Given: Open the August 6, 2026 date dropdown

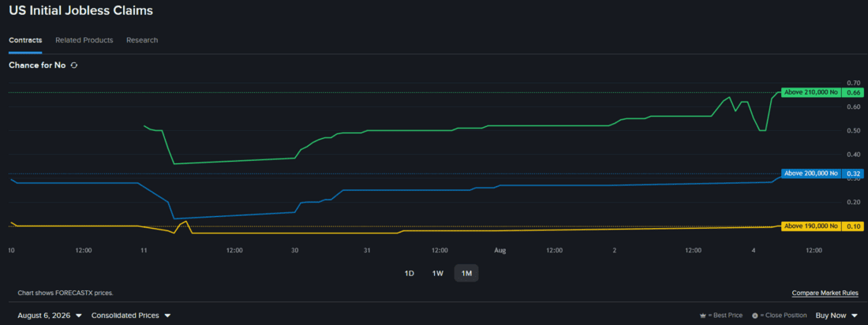Looking at the screenshot, I should click(x=50, y=316).
